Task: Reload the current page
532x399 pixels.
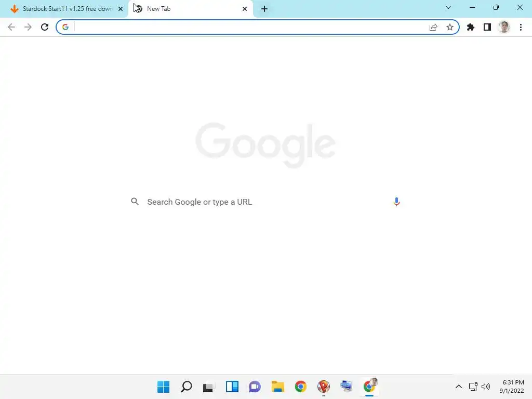Action: 45,27
